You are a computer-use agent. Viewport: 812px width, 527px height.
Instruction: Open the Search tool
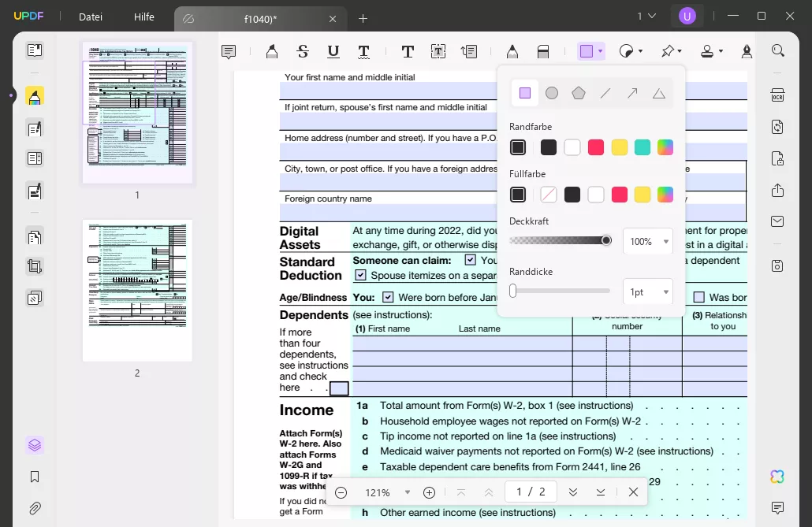click(778, 50)
